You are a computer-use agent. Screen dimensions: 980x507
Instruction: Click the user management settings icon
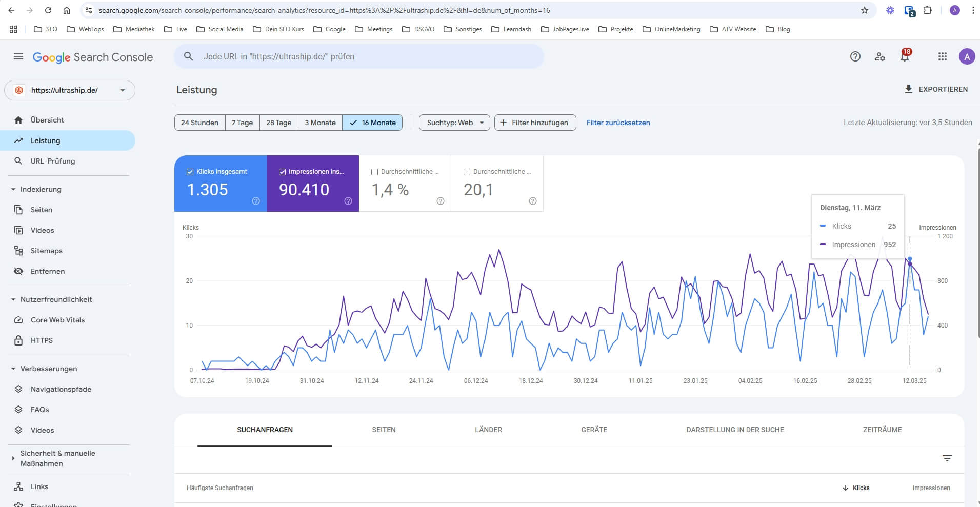point(879,57)
